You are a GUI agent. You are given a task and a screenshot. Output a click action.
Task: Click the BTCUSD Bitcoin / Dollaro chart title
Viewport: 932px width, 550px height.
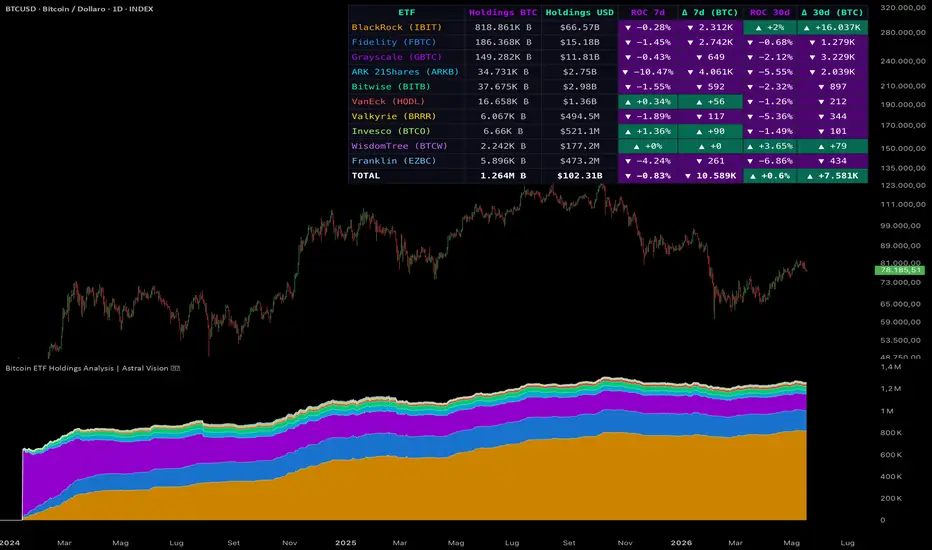tap(79, 9)
